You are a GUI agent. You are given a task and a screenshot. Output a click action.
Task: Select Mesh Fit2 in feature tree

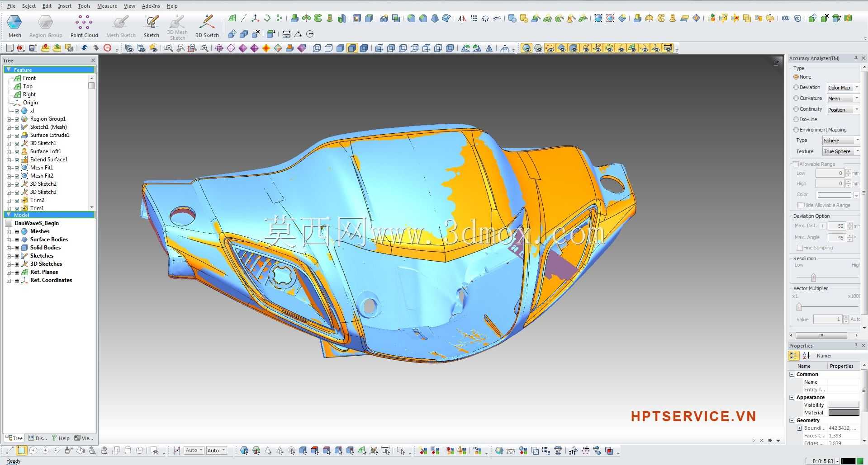pyautogui.click(x=42, y=176)
